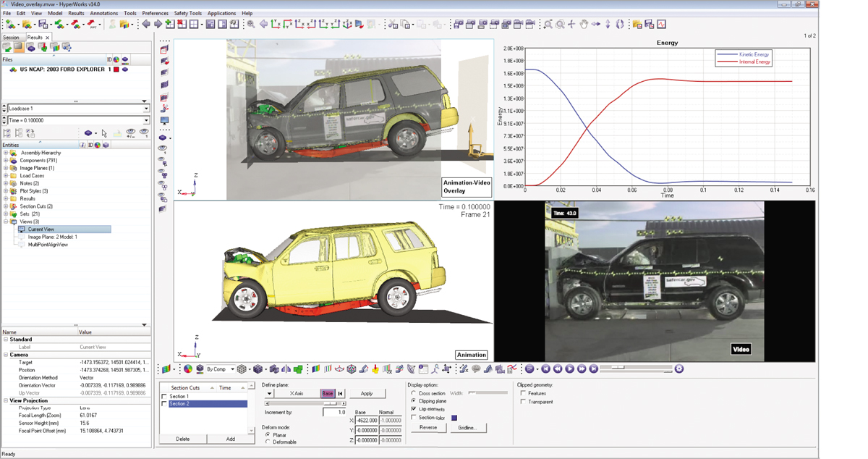Viewport: 868px width, 459px height.
Task: Select the Cross section radio button
Action: 414,393
